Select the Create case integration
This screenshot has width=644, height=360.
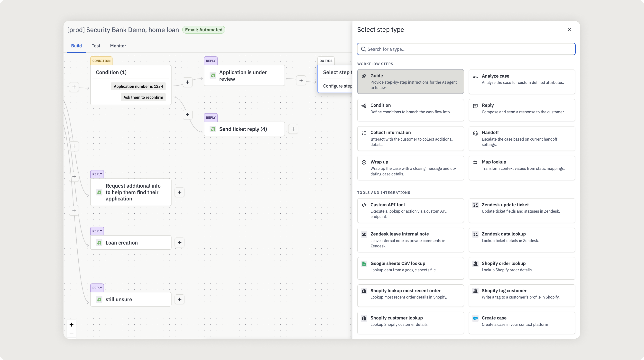[x=522, y=323]
